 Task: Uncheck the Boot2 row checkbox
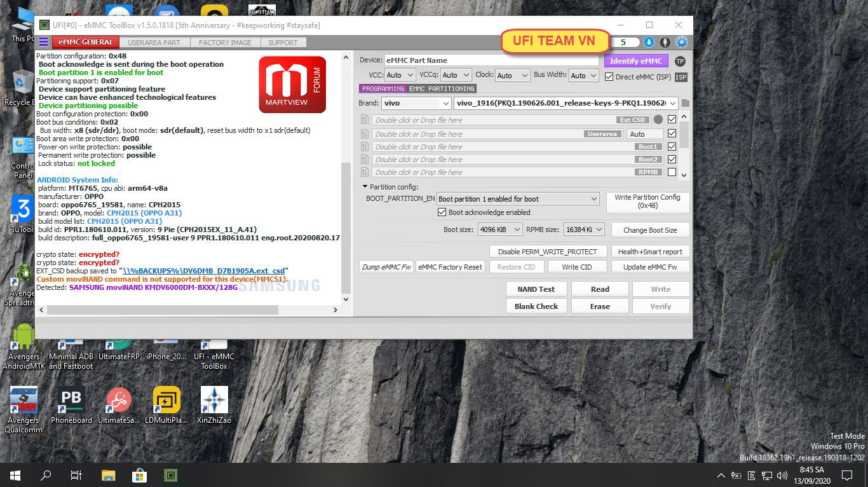pyautogui.click(x=672, y=160)
